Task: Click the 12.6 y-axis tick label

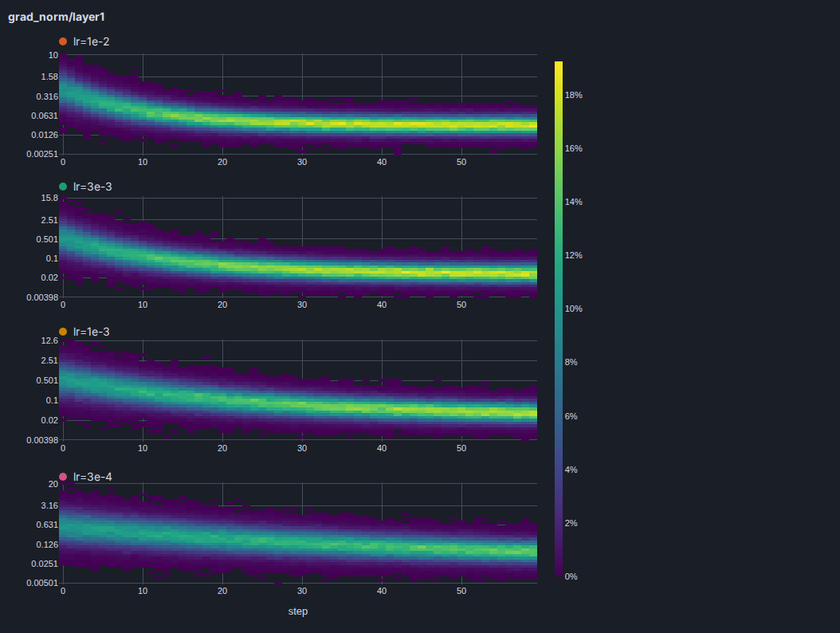Action: [x=49, y=341]
